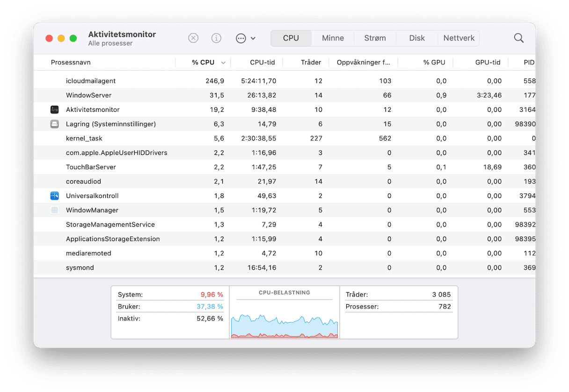Select the coreaudiod process
The width and height of the screenshot is (569, 392).
[284, 181]
